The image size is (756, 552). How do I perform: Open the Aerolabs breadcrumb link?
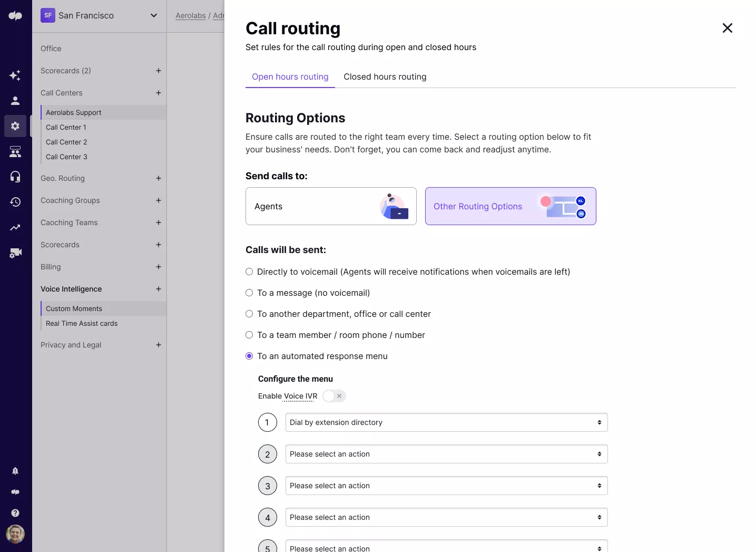[x=190, y=15]
